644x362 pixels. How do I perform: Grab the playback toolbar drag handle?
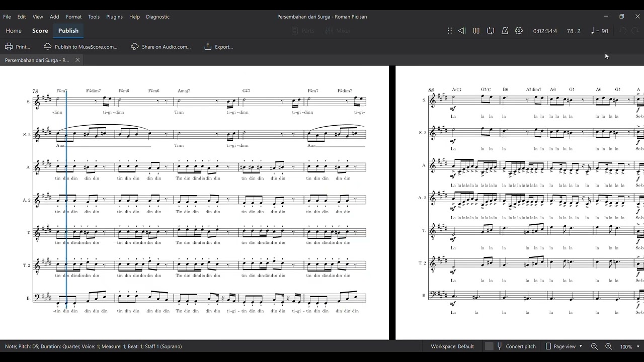click(x=450, y=31)
